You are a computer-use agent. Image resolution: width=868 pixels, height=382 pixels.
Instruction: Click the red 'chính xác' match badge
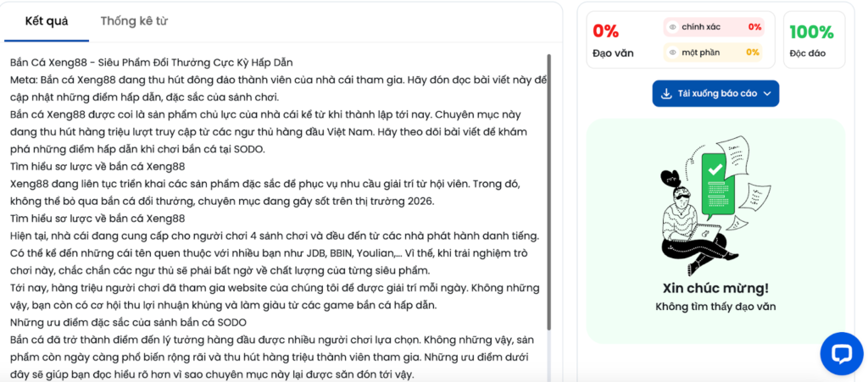pos(713,27)
